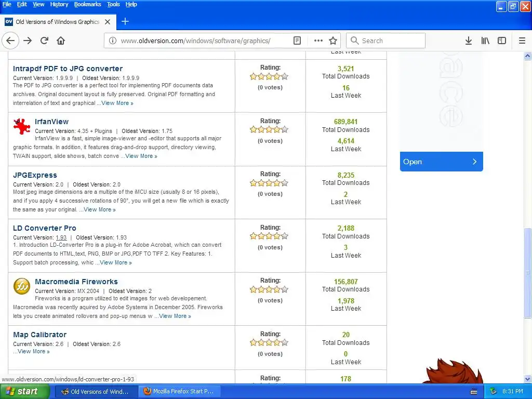
Task: Toggle Reader View icon in address bar
Action: click(x=297, y=41)
